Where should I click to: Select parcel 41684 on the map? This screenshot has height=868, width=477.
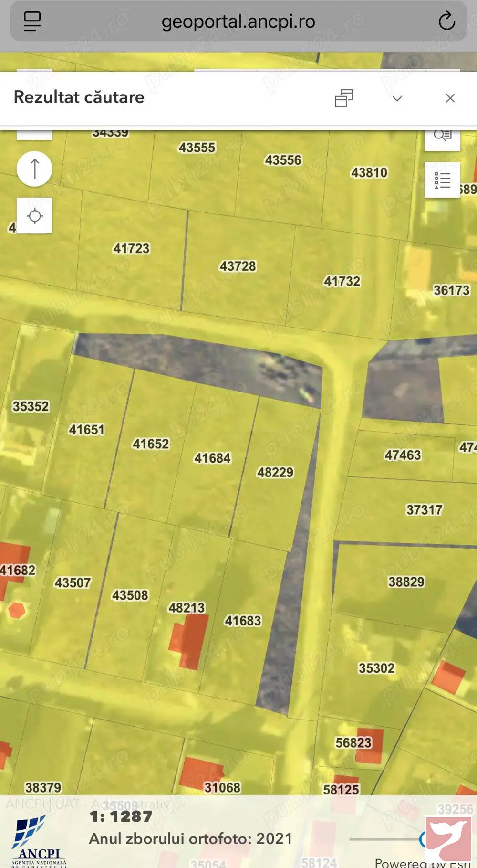click(212, 458)
